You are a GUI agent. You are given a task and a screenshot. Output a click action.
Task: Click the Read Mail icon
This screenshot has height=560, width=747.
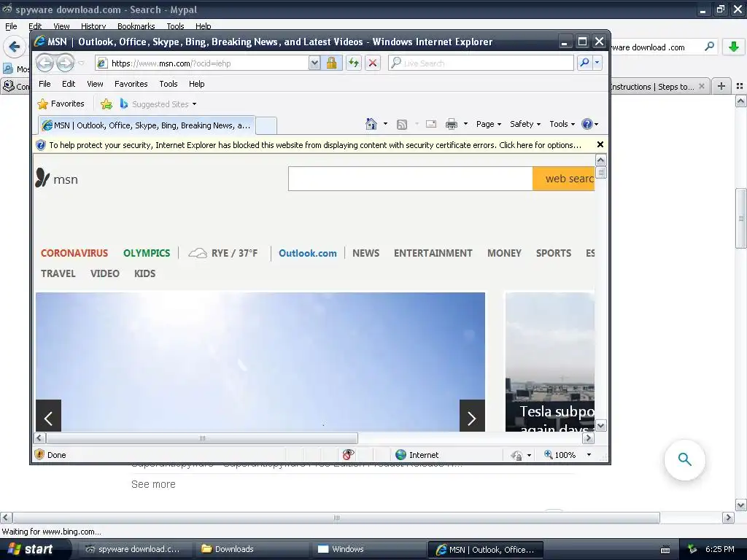click(431, 124)
